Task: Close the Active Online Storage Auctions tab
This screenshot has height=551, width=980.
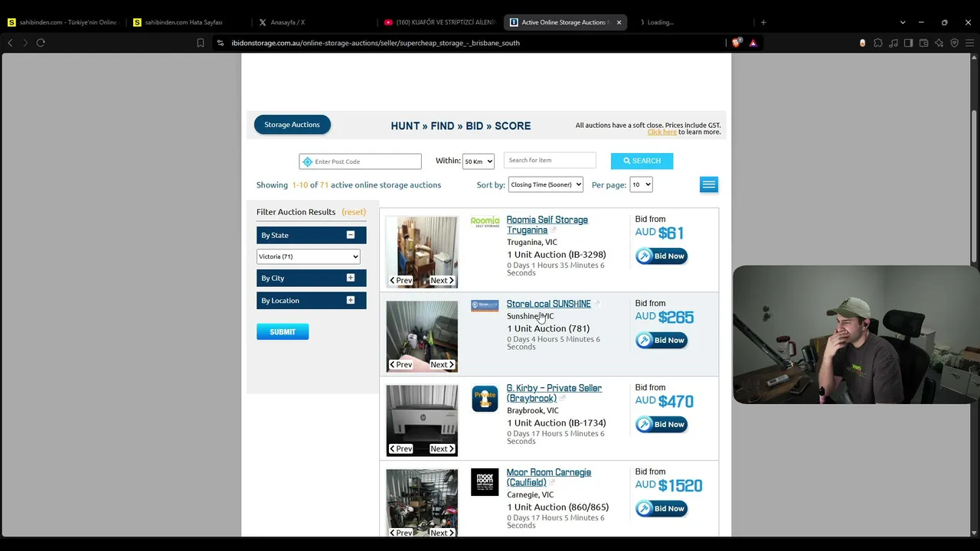Action: tap(619, 22)
